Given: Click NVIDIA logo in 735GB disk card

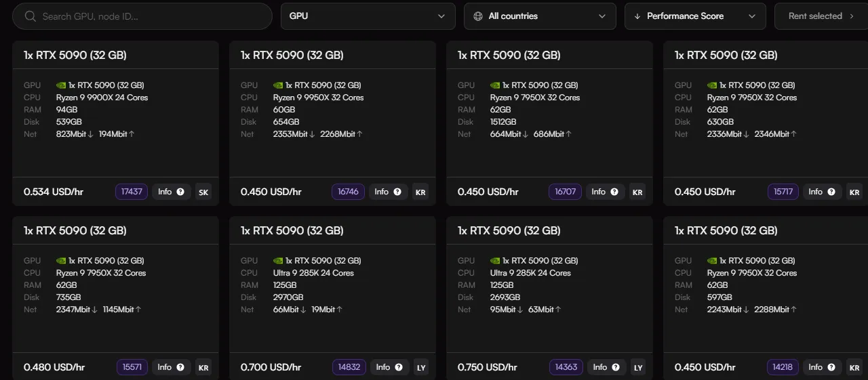Looking at the screenshot, I should [61, 261].
